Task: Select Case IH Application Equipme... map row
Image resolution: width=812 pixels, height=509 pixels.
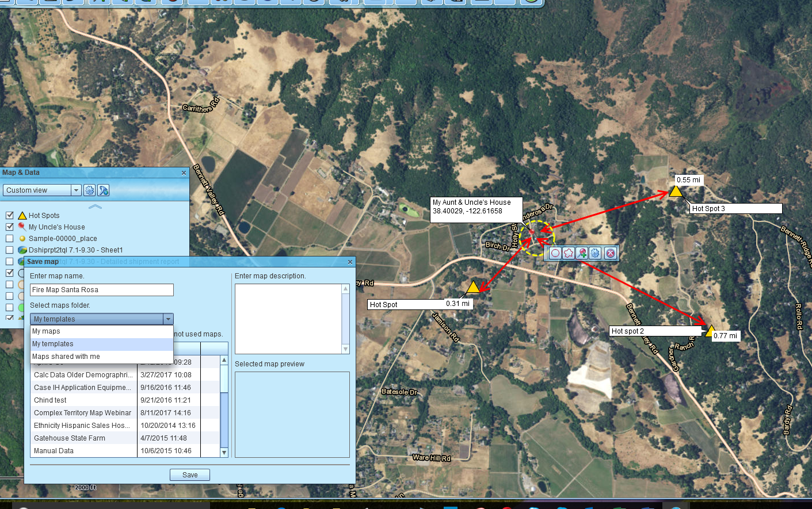Action: (124, 388)
